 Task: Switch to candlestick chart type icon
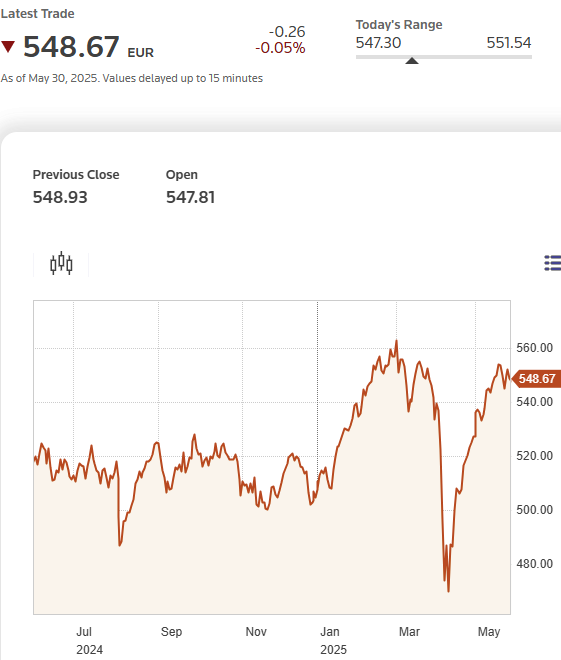pos(61,264)
